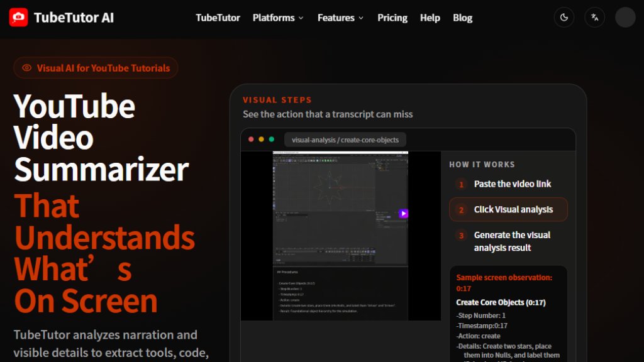The width and height of the screenshot is (644, 362).
Task: Click the "HOW IT WORKS" heading
Action: (482, 165)
